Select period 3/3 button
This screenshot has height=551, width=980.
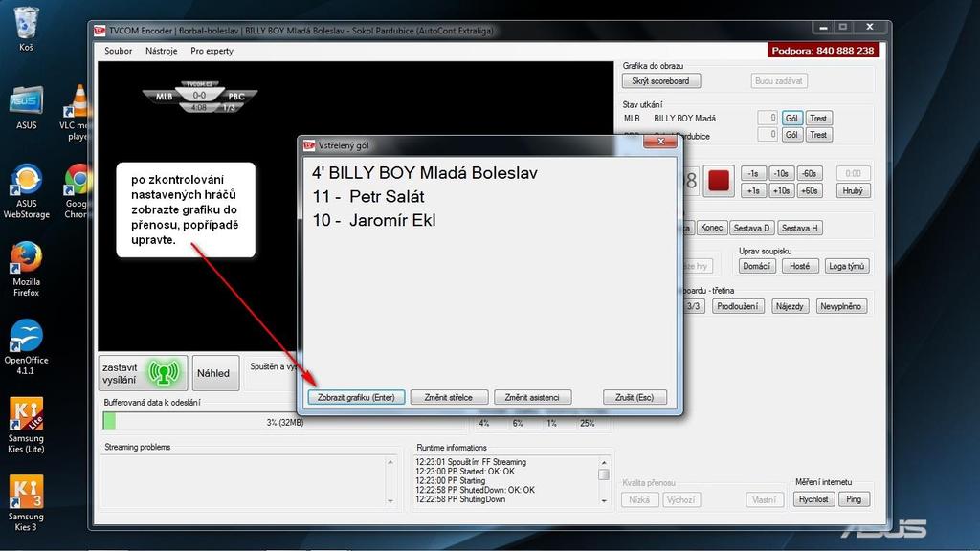(x=695, y=307)
